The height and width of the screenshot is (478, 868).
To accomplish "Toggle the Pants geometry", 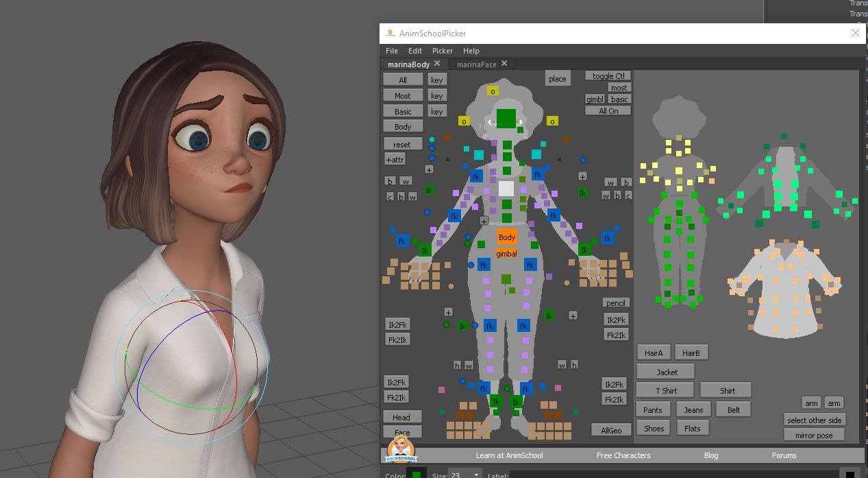I will (653, 409).
